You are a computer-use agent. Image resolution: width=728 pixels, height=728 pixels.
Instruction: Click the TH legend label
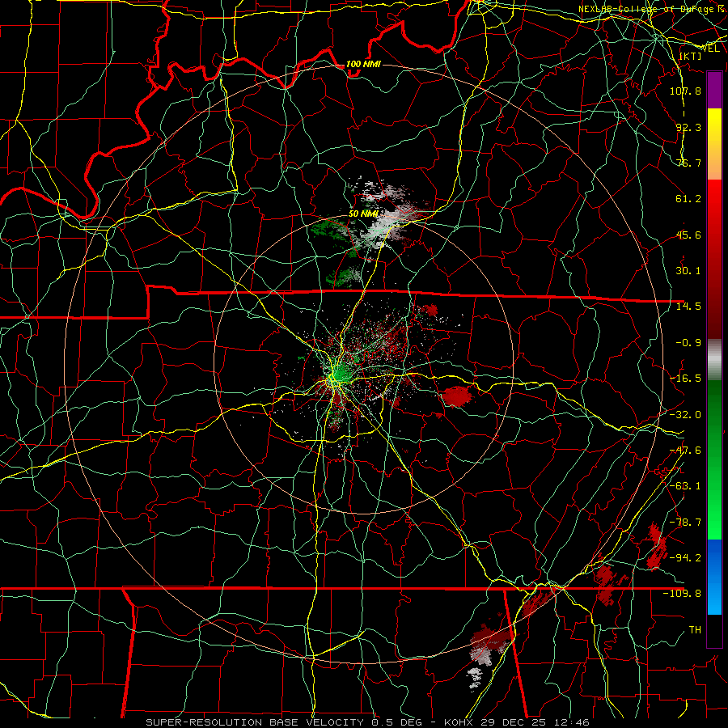(x=695, y=630)
